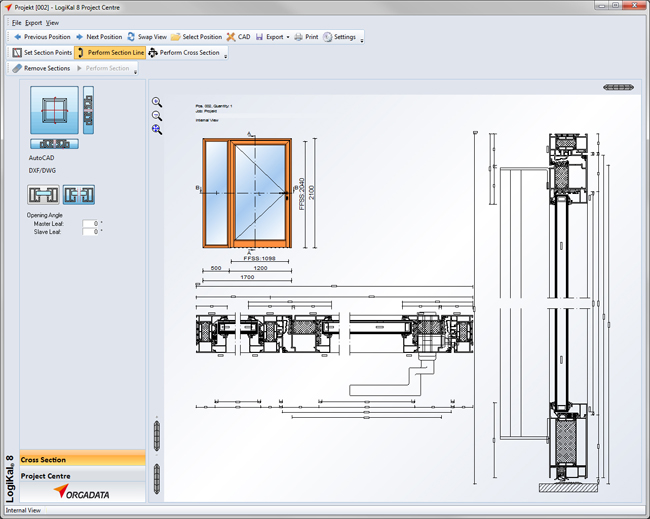
Task: Expand section toolbar overflow options
Action: coord(226,56)
